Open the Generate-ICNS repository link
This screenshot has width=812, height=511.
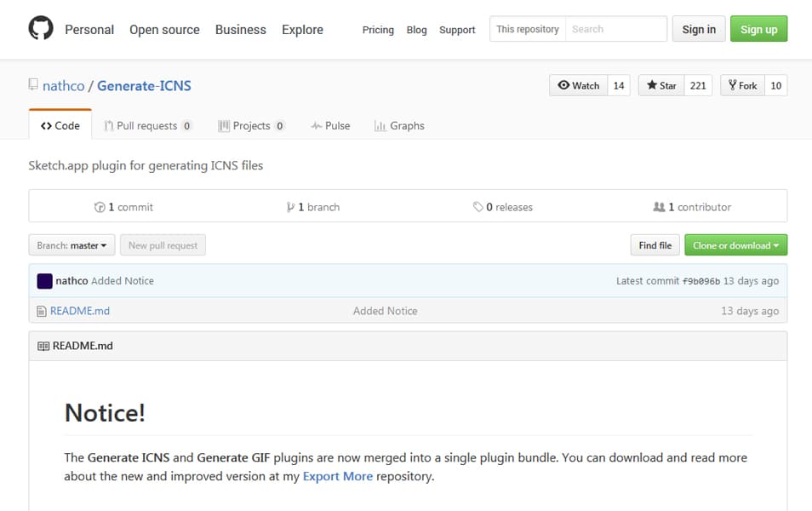tap(144, 85)
